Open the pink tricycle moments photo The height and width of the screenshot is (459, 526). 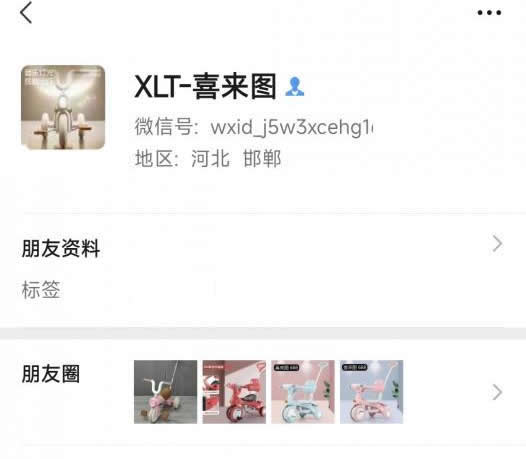pyautogui.click(x=371, y=392)
